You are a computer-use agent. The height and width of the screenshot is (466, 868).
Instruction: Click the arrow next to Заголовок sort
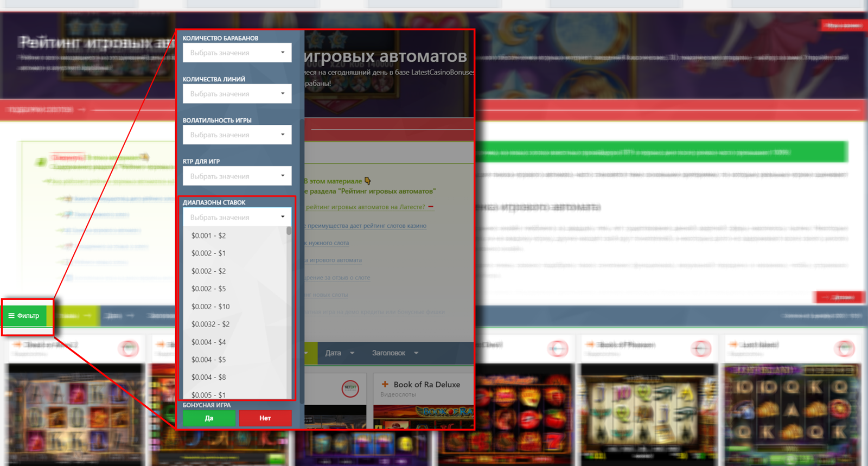pos(416,353)
